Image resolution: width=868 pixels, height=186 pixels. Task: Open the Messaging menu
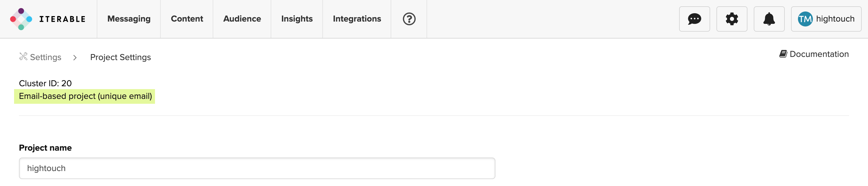129,19
